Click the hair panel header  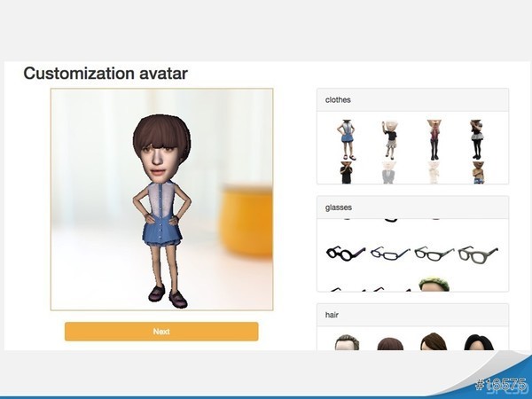[412, 315]
